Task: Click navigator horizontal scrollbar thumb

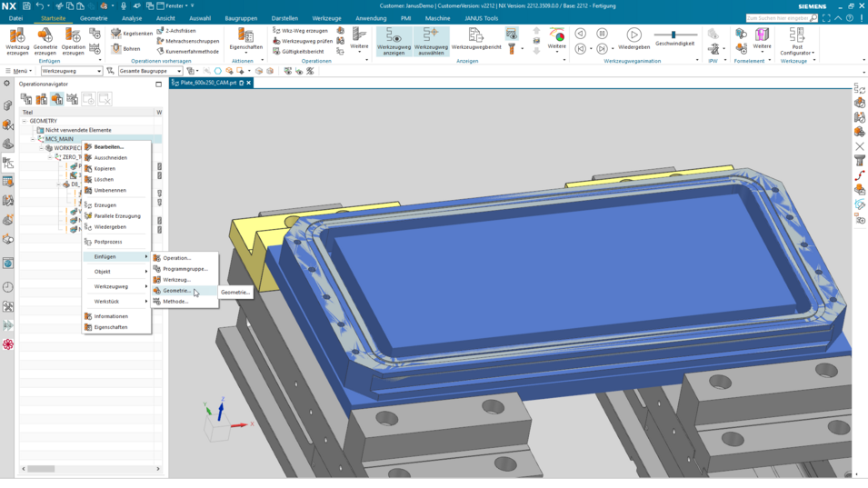Action: point(42,469)
